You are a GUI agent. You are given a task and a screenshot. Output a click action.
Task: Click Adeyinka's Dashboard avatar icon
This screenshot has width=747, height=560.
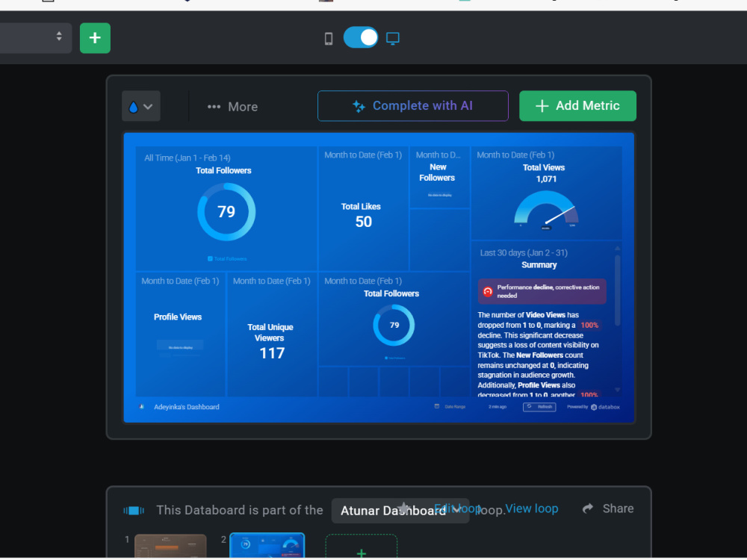pos(143,407)
